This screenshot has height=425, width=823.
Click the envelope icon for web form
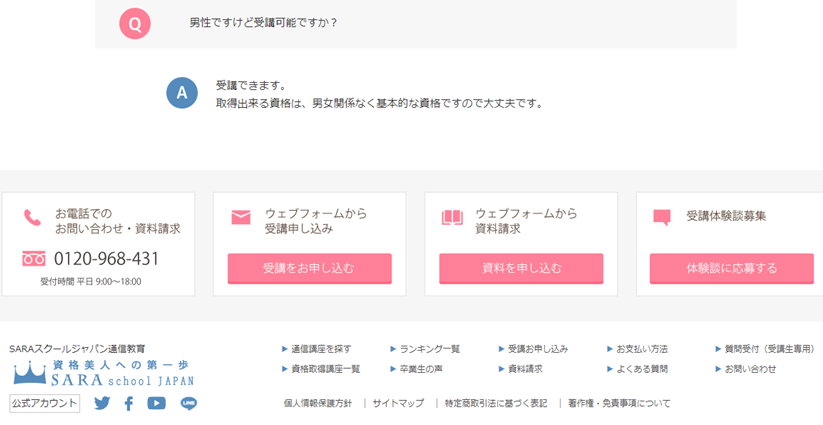241,217
